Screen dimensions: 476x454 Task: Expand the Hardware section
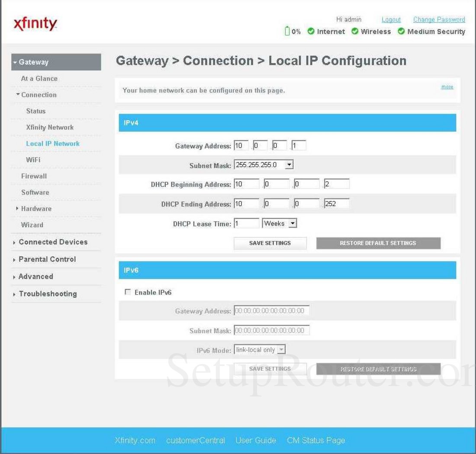point(36,208)
